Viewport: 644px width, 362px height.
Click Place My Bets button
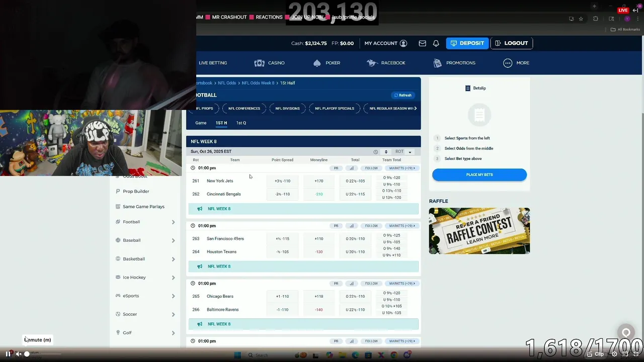(479, 175)
